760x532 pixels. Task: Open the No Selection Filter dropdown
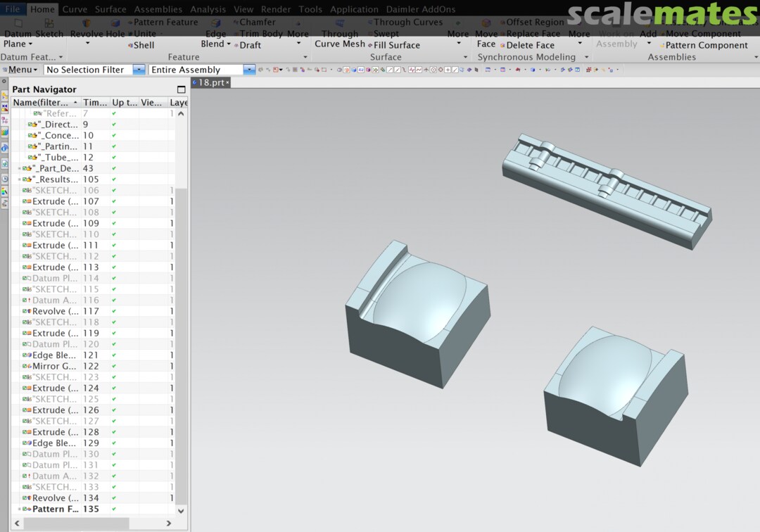pos(139,70)
